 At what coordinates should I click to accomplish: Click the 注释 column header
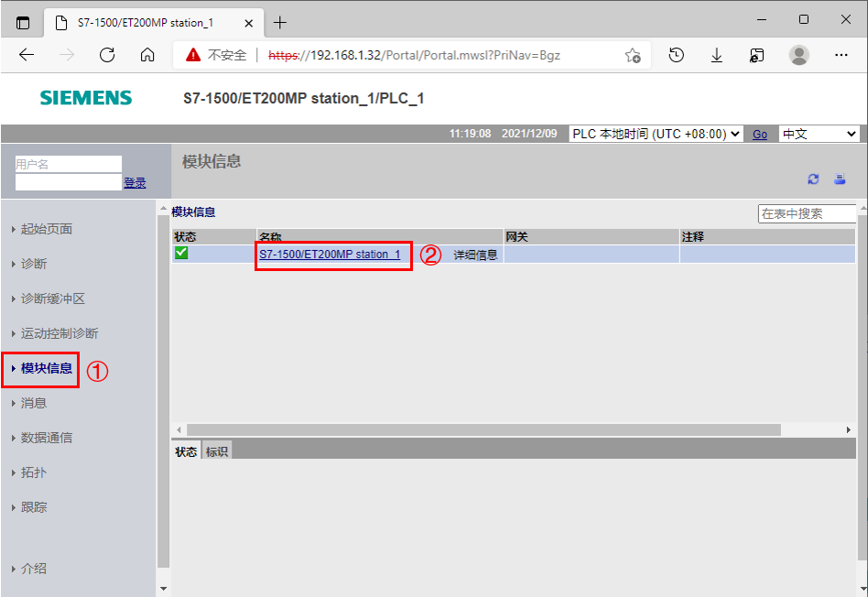coord(768,236)
